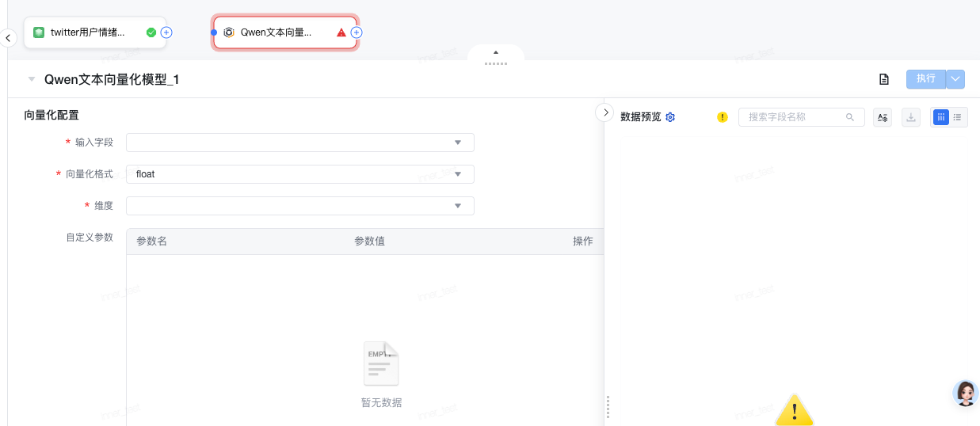Add node after twitter用户情绪 via plus icon
This screenshot has height=426, width=980.
(x=166, y=32)
